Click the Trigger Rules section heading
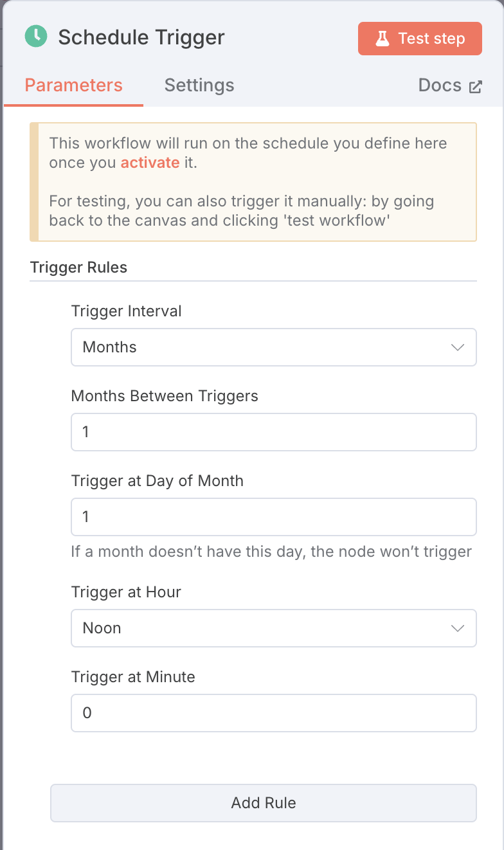504x850 pixels. point(78,267)
